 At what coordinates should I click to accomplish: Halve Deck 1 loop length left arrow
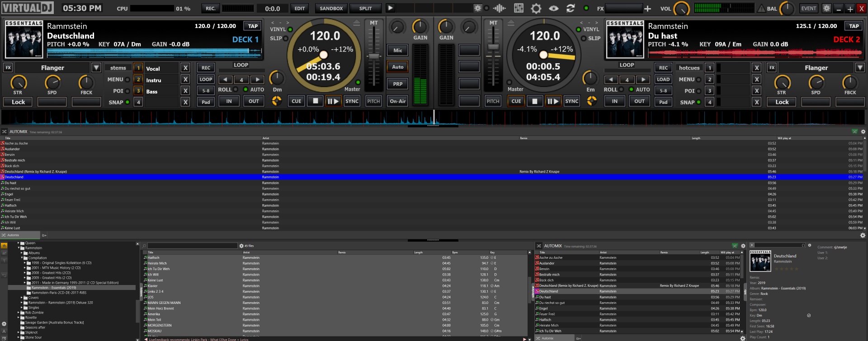click(x=225, y=79)
